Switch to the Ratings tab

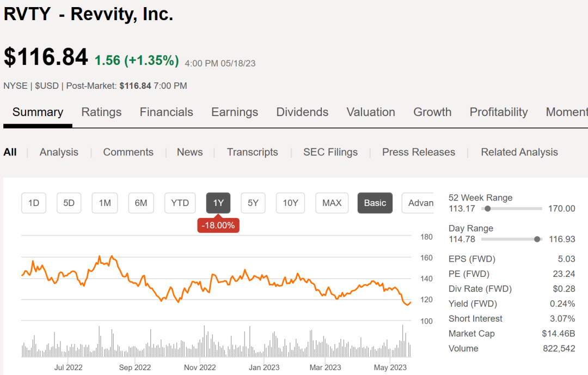pyautogui.click(x=101, y=112)
